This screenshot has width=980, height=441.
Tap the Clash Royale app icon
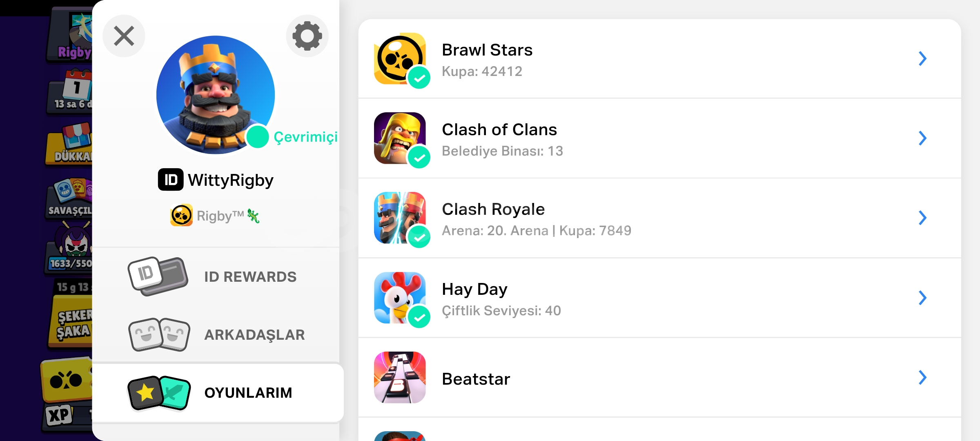pyautogui.click(x=400, y=218)
